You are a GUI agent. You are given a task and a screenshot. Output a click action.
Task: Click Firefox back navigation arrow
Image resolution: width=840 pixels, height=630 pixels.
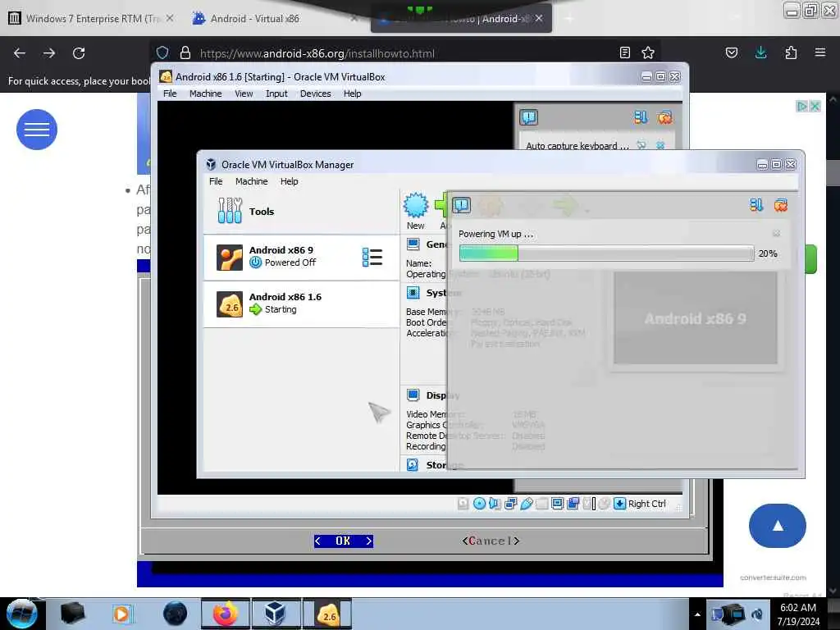[20, 53]
